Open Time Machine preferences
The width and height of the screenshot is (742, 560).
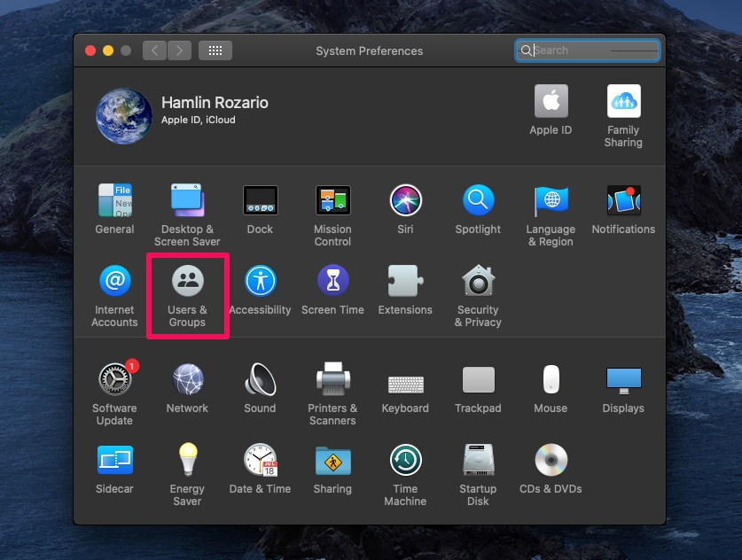[405, 463]
